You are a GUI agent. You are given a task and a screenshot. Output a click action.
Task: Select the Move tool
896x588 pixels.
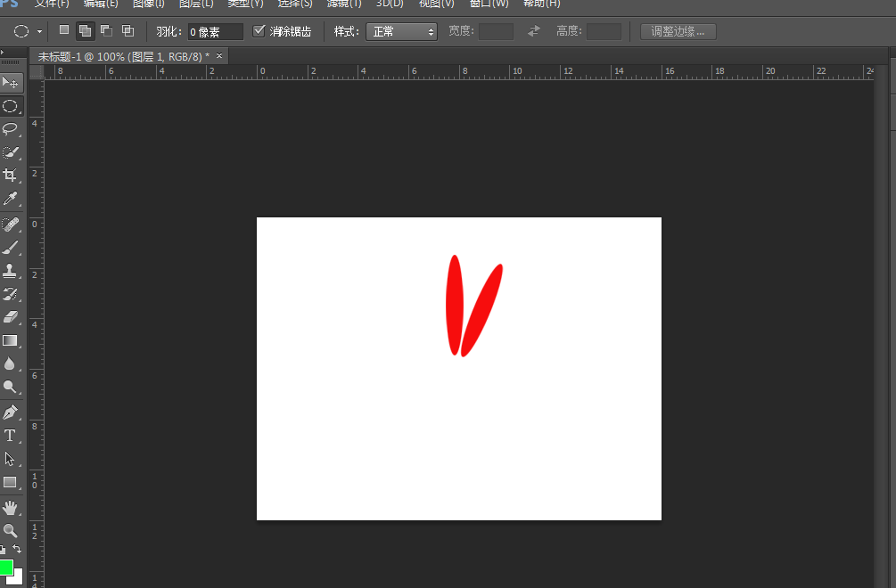pos(12,82)
